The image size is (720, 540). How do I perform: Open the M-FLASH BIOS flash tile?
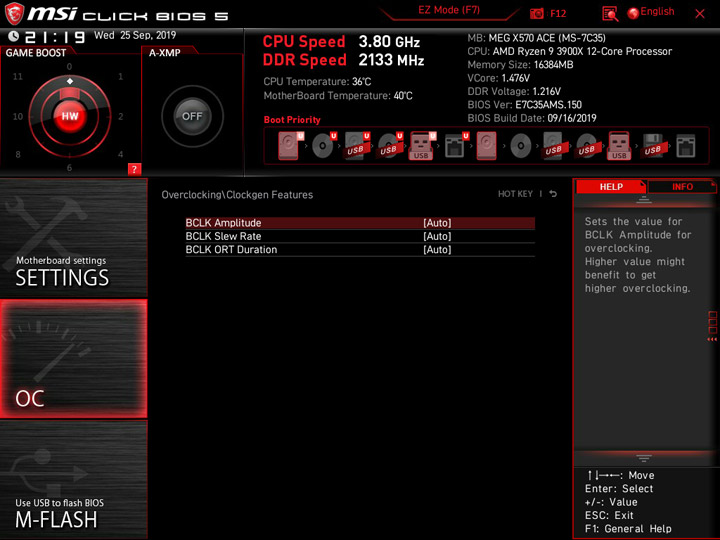point(73,479)
